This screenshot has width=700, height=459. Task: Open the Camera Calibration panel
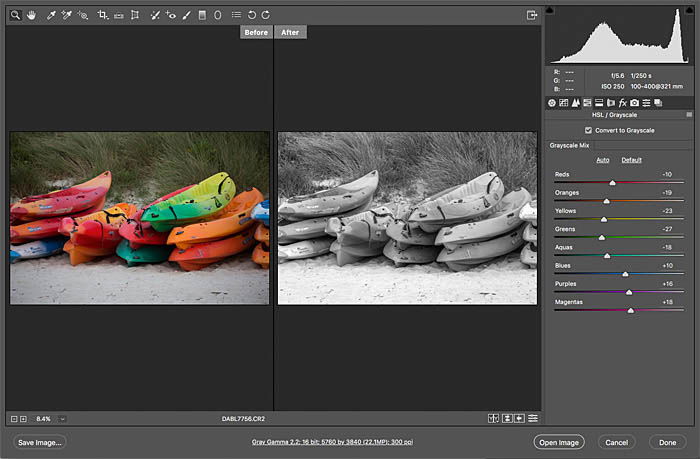634,103
